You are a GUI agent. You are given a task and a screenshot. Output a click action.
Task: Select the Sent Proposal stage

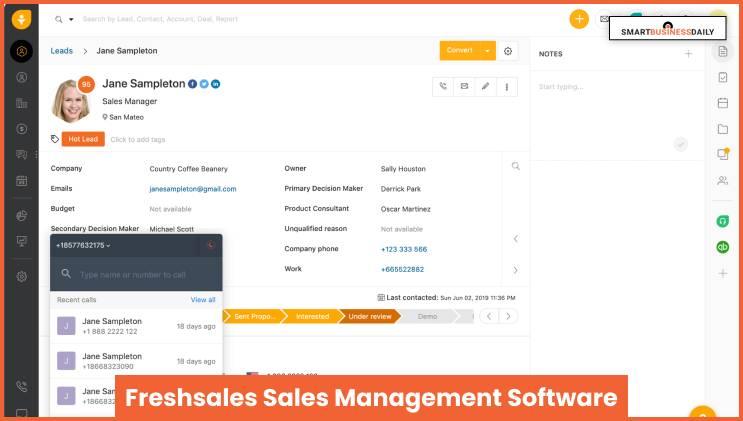pyautogui.click(x=253, y=316)
